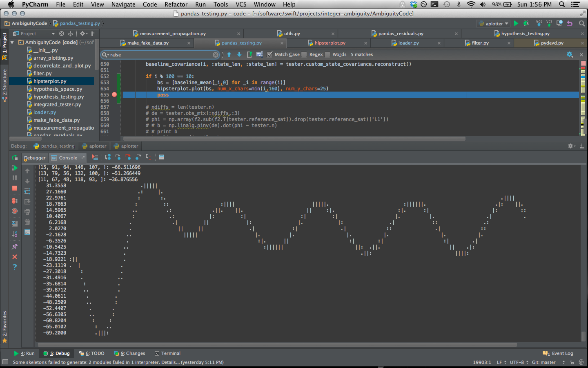Screen dimensions: 588x368
Task: Click the green bug Debug icon in toolbar
Action: click(526, 24)
